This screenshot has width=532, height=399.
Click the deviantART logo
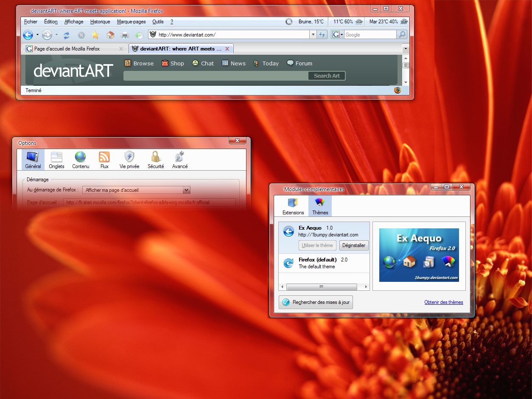73,70
